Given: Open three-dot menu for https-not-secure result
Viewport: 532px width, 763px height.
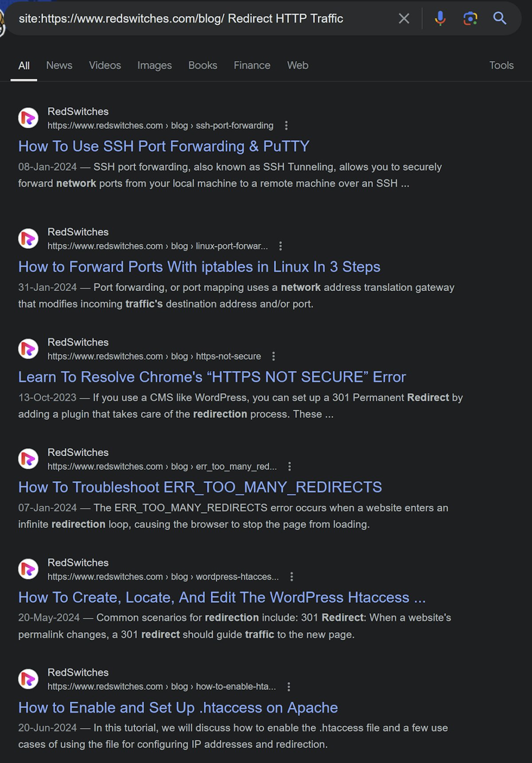Looking at the screenshot, I should tap(274, 356).
